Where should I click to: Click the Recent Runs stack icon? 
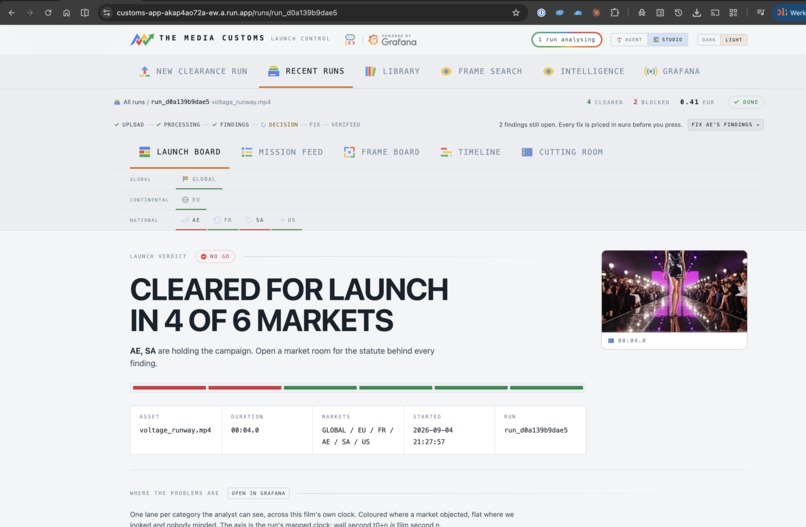tap(273, 71)
